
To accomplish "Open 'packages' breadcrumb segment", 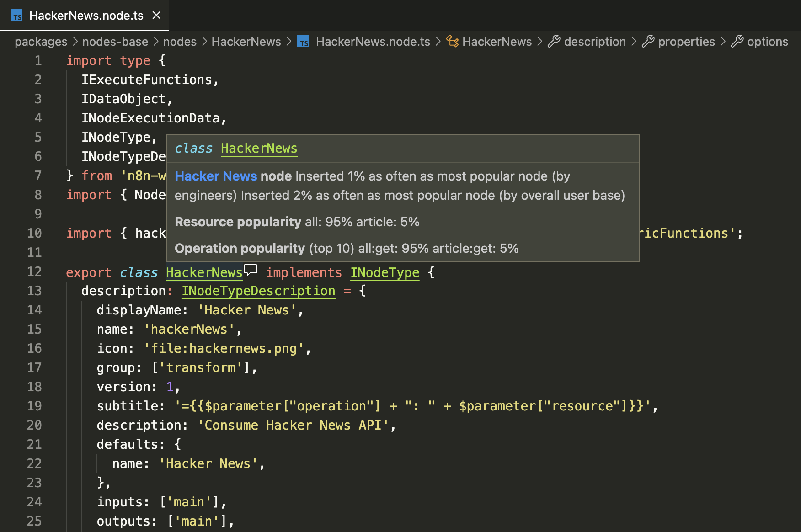I will (41, 42).
